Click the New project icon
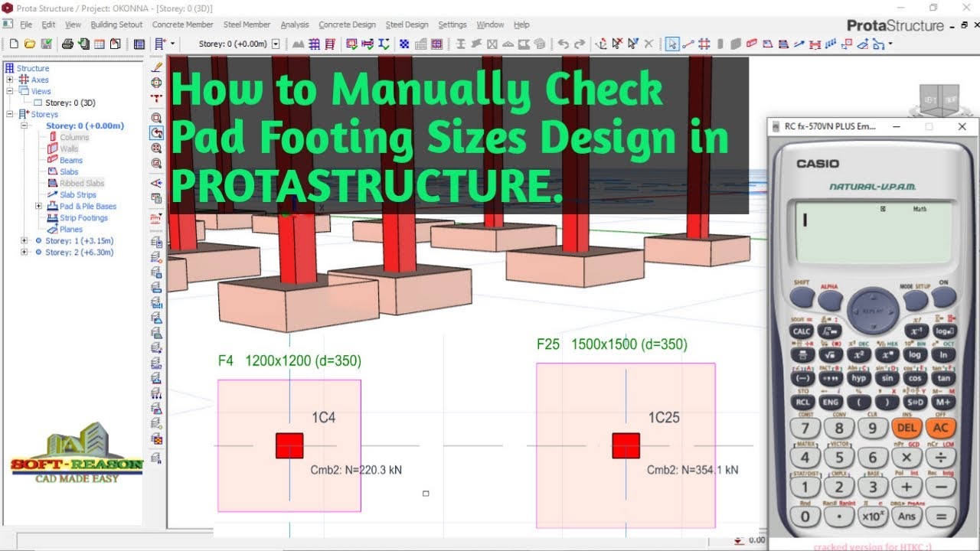 14,44
